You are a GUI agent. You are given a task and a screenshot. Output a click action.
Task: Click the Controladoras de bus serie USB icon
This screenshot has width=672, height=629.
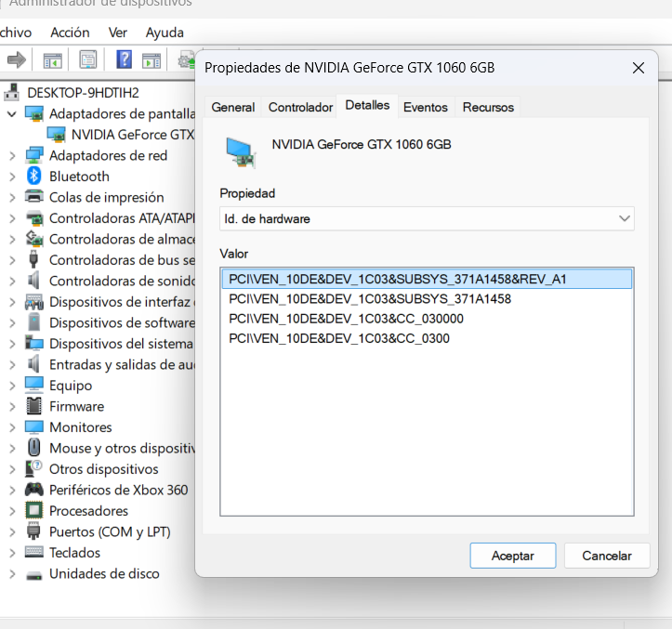click(x=33, y=259)
